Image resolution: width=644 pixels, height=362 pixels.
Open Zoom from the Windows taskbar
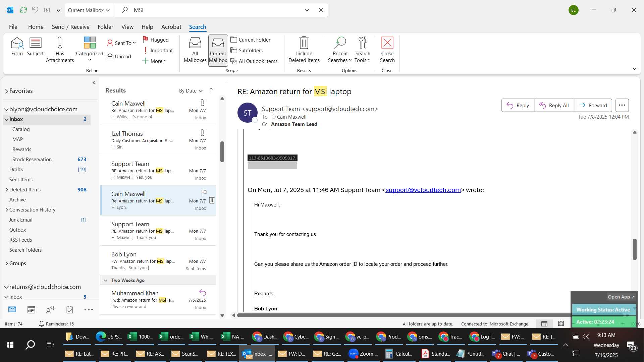pyautogui.click(x=364, y=354)
